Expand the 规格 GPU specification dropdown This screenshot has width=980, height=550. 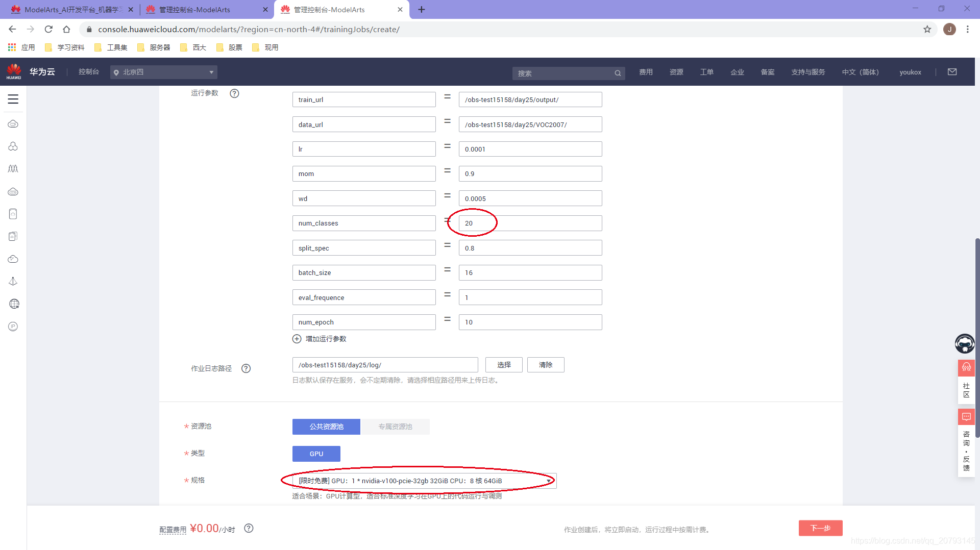pyautogui.click(x=424, y=481)
